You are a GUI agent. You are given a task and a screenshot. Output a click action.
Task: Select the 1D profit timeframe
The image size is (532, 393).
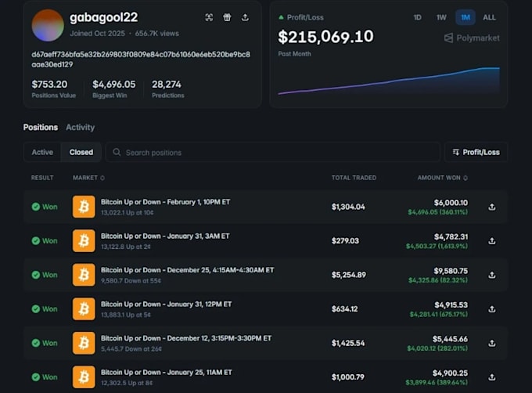coord(417,17)
